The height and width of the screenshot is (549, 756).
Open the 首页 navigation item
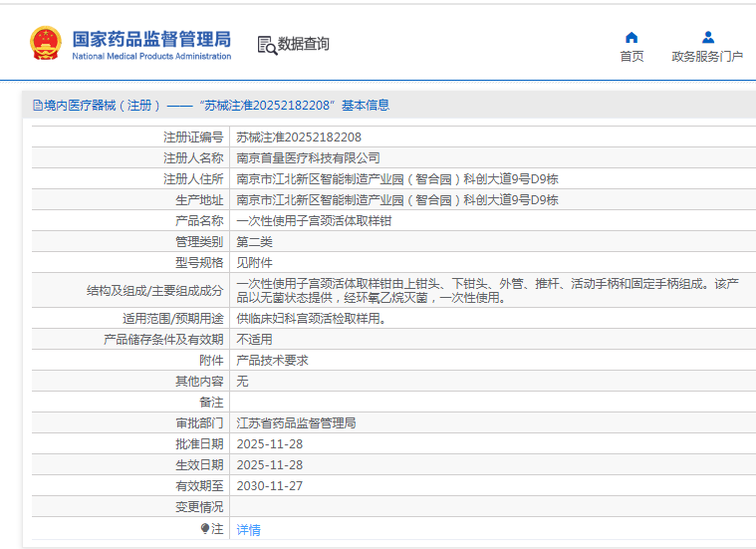click(631, 57)
